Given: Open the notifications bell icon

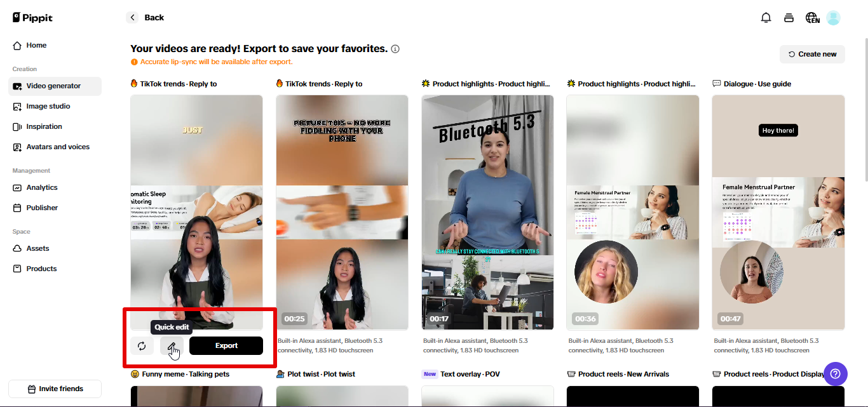Looking at the screenshot, I should pos(766,17).
